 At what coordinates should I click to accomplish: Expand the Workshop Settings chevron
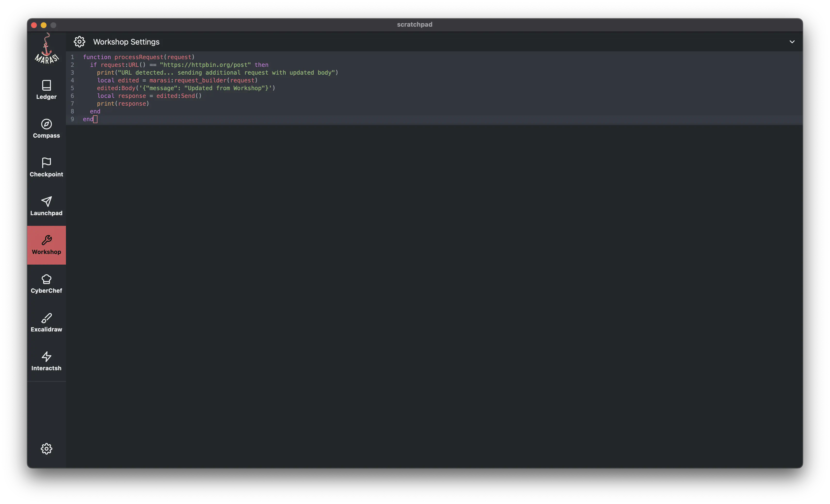click(x=792, y=42)
